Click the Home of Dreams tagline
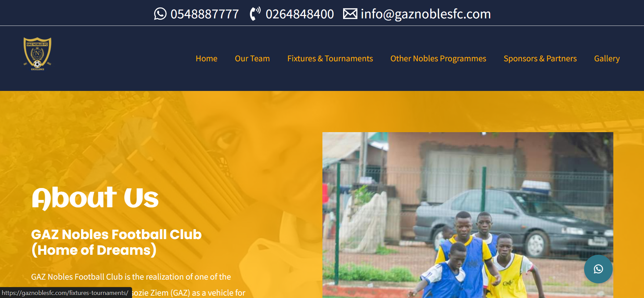Screen dimensions: 644x298 [x=94, y=250]
